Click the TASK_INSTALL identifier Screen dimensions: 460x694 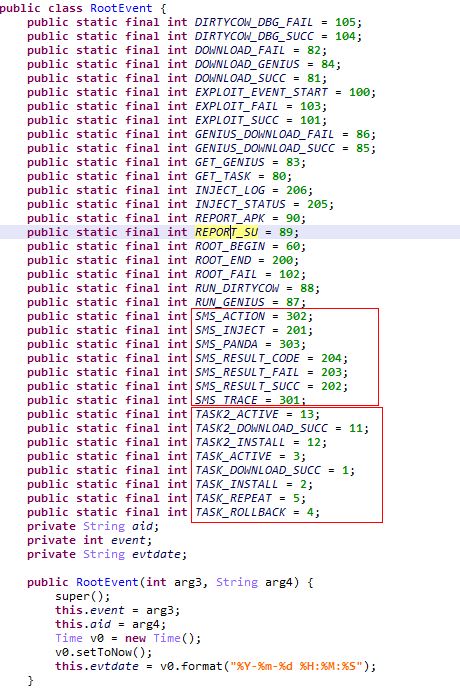[236, 485]
